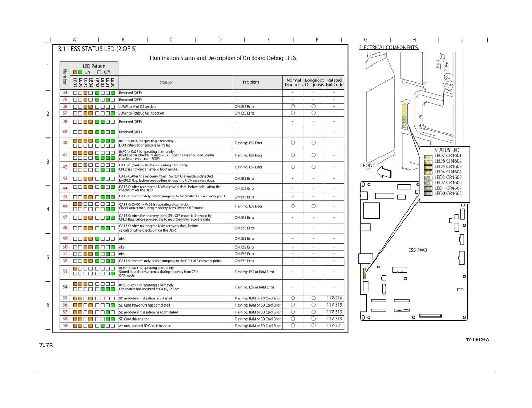The width and height of the screenshot is (532, 408).
Task: Click "SD Card driver error" situation text
Action: 134,319
